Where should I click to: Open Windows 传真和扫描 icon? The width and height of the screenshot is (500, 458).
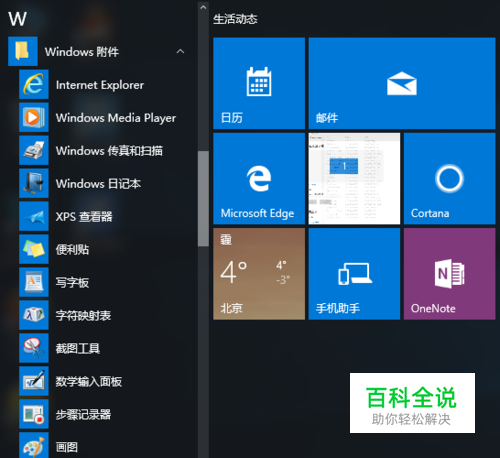click(34, 150)
